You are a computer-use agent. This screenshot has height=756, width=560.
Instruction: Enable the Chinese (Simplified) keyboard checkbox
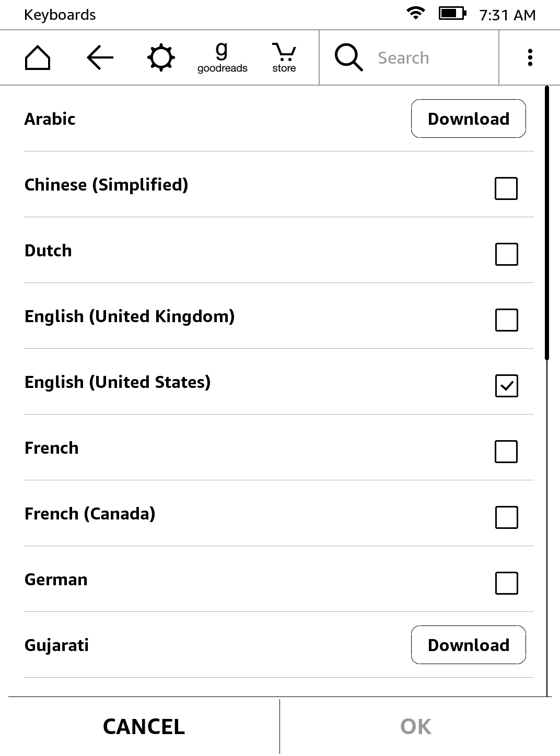point(506,188)
